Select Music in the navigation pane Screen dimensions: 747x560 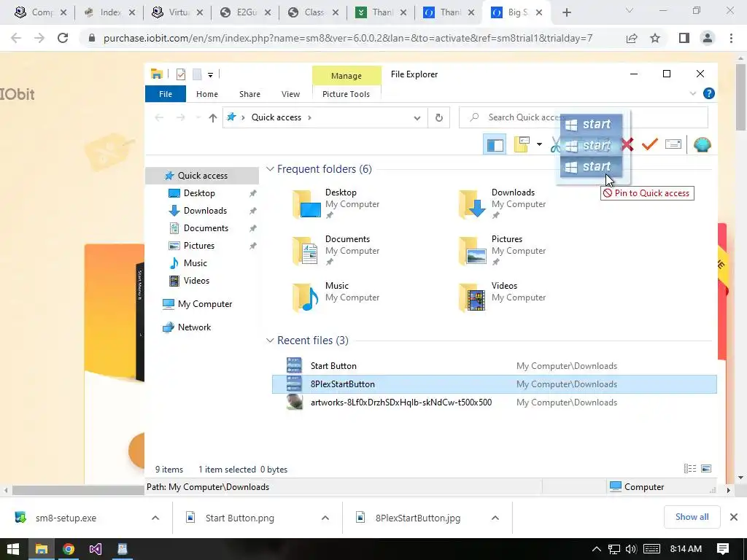195,263
